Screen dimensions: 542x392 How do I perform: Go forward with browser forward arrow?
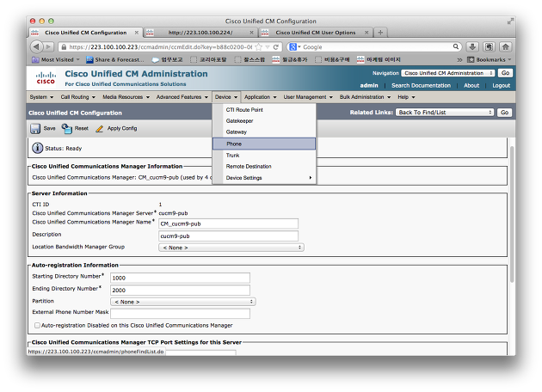[x=49, y=46]
